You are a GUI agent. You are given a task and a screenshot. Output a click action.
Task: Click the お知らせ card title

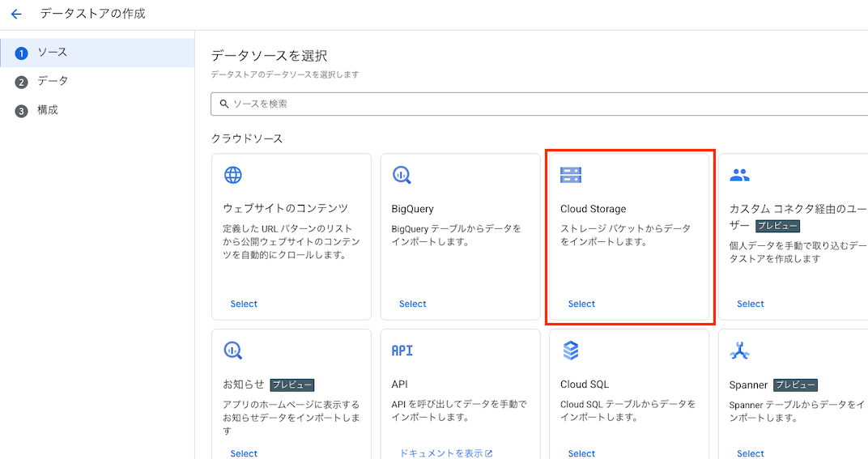243,385
